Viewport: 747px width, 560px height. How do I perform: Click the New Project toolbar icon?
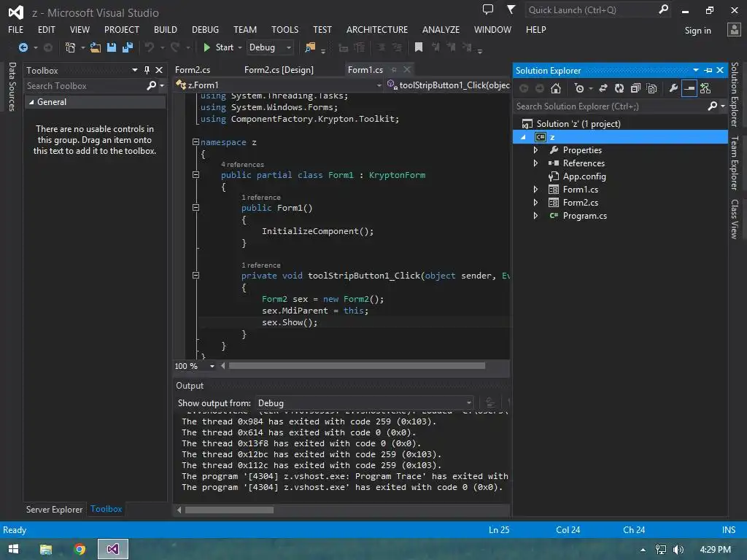tap(70, 47)
